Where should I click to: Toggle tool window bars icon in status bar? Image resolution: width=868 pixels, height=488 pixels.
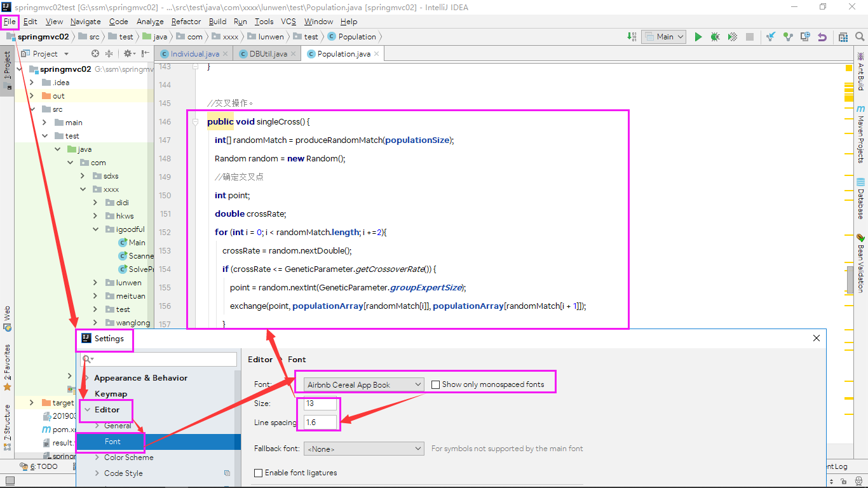10,482
